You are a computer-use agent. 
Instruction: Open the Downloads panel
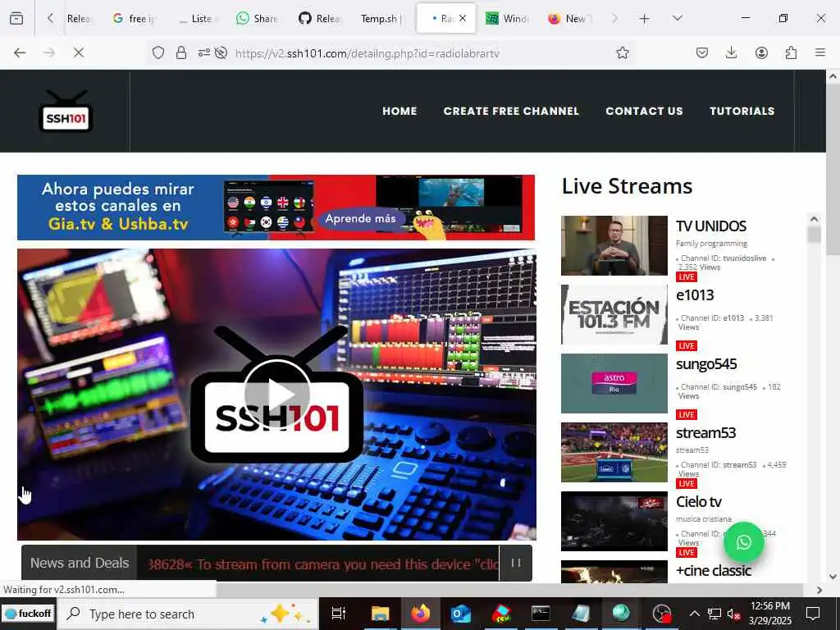731,52
